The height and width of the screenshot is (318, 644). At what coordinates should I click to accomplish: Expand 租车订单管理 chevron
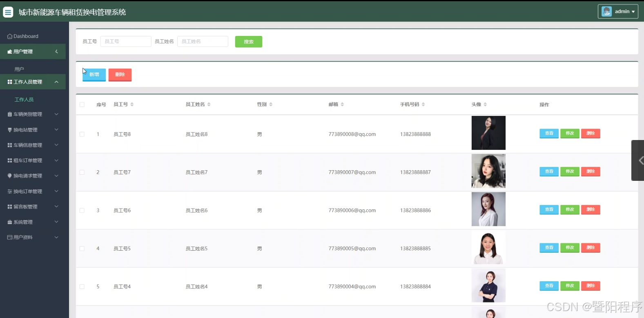56,160
